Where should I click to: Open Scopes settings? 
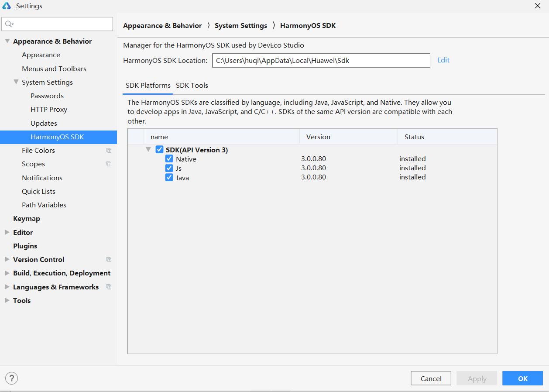(33, 164)
